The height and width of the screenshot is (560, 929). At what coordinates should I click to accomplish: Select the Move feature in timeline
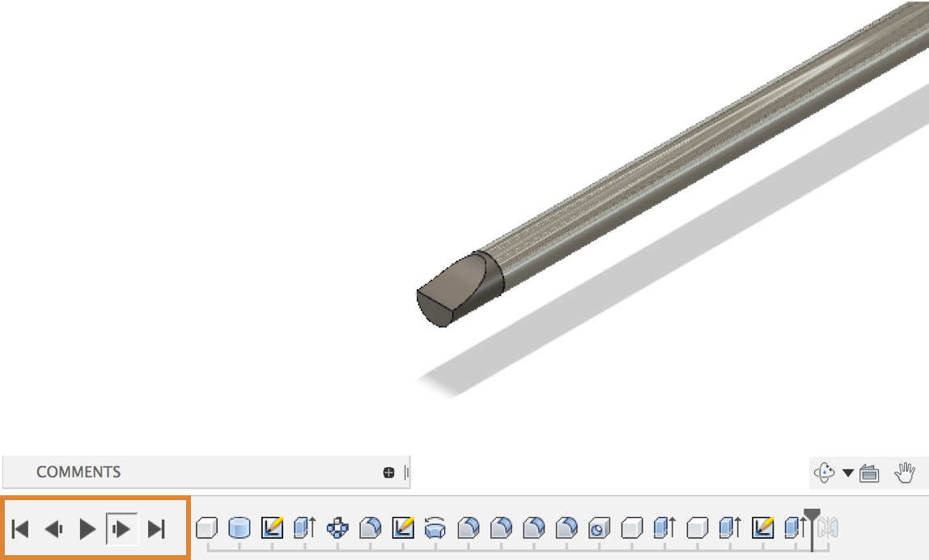337,528
